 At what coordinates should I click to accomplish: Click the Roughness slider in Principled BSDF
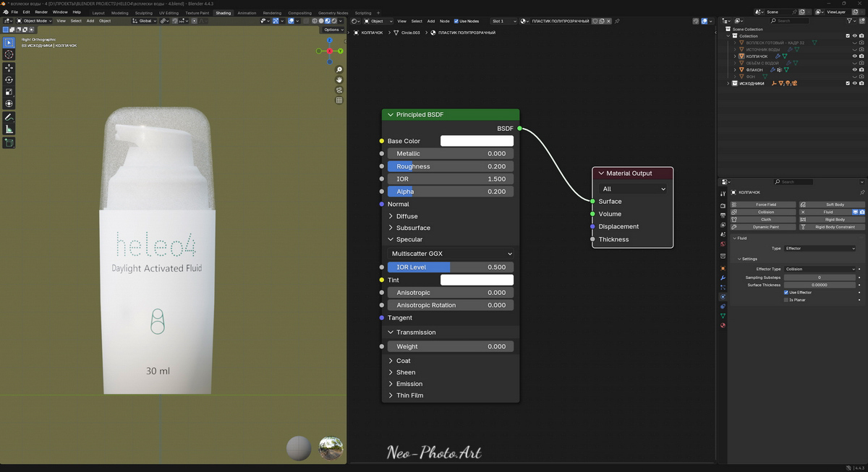(x=451, y=166)
